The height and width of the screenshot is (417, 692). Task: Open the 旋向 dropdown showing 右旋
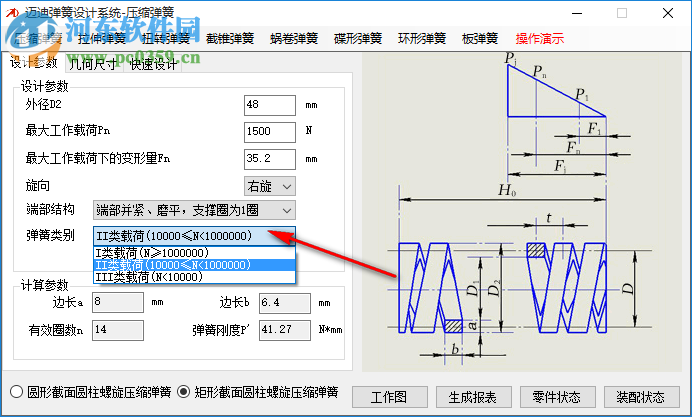270,186
